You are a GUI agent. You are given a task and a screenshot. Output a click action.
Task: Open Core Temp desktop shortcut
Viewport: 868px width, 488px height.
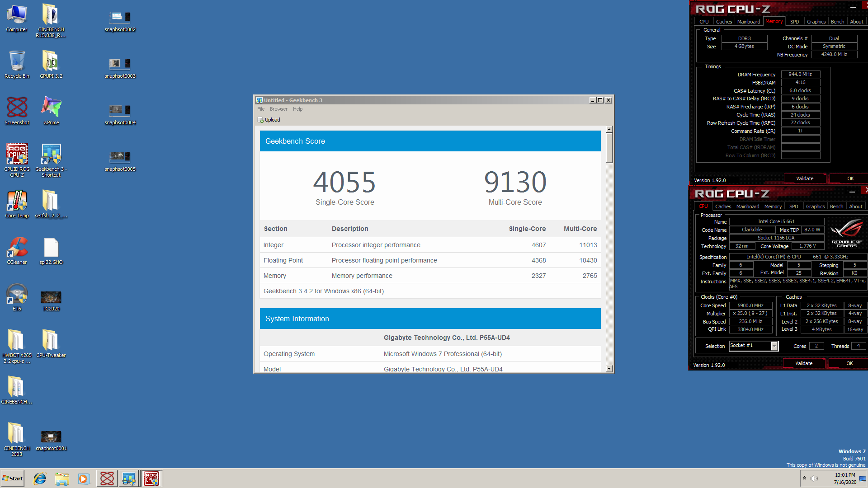[x=17, y=204]
